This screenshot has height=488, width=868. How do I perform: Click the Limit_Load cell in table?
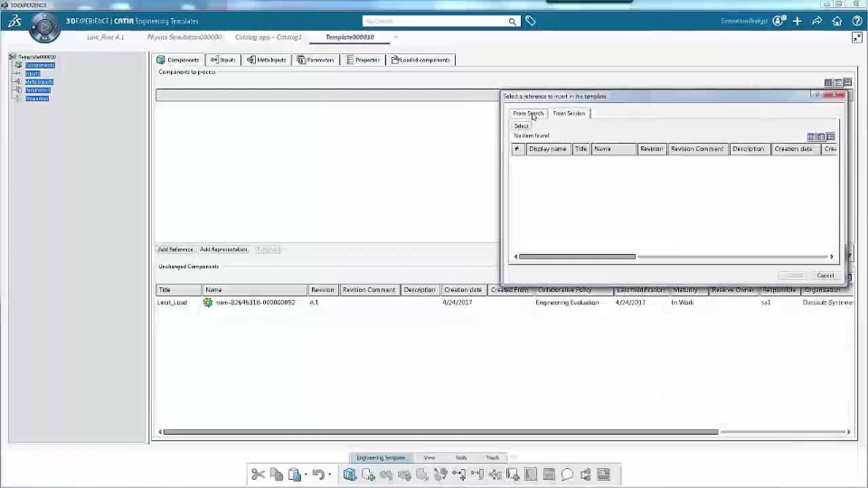(x=172, y=303)
